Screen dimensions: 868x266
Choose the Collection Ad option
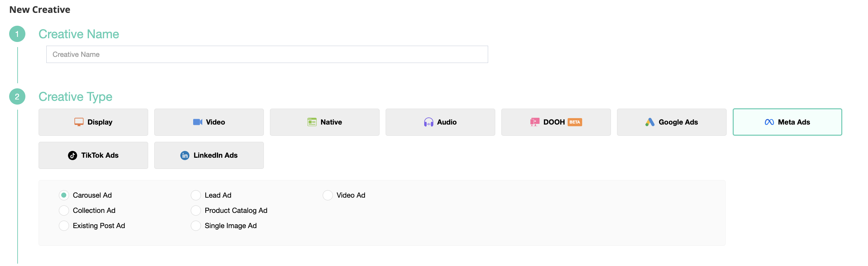(x=64, y=210)
